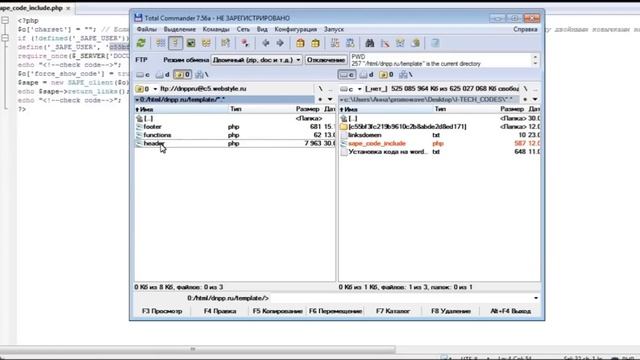The height and width of the screenshot is (360, 640).
Task: Open left panel directory history arrow
Action: pyautogui.click(x=330, y=99)
